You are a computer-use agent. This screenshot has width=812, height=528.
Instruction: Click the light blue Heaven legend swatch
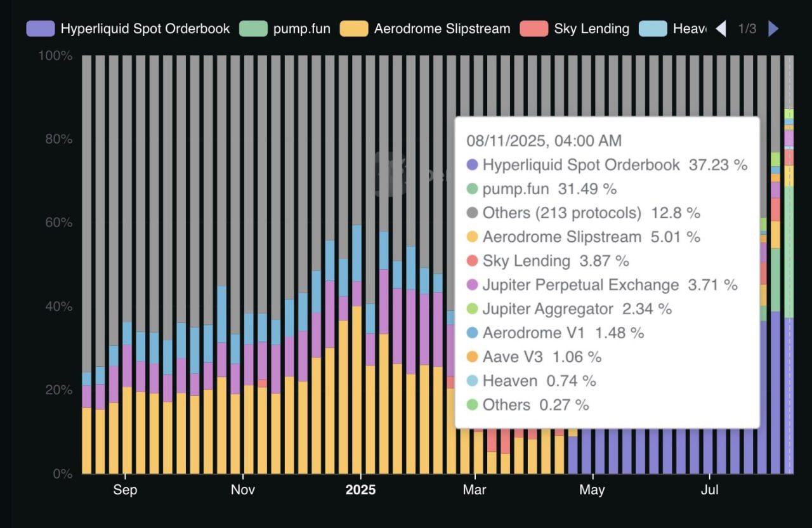pyautogui.click(x=653, y=29)
